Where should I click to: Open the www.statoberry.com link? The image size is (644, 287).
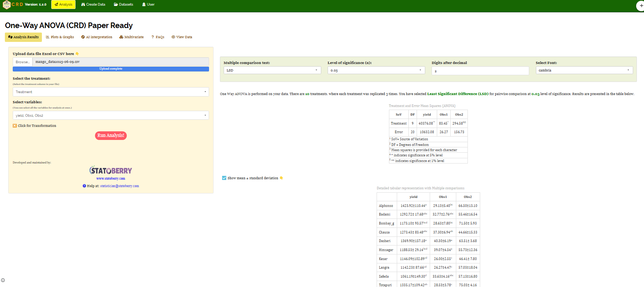tap(111, 178)
